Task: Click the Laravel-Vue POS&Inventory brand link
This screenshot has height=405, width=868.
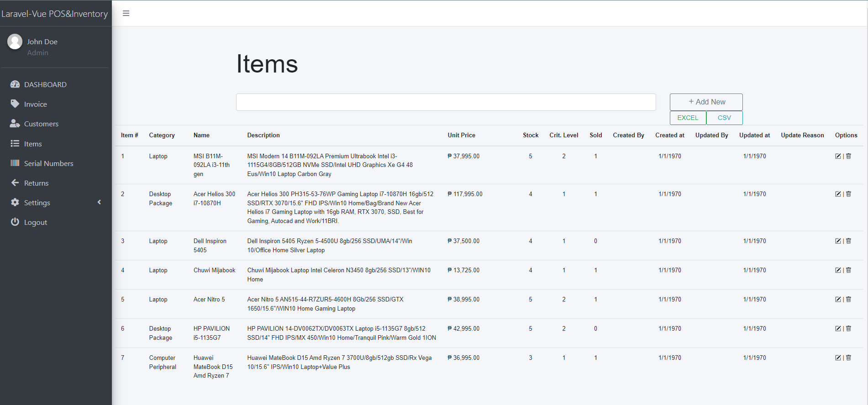Action: (55, 14)
